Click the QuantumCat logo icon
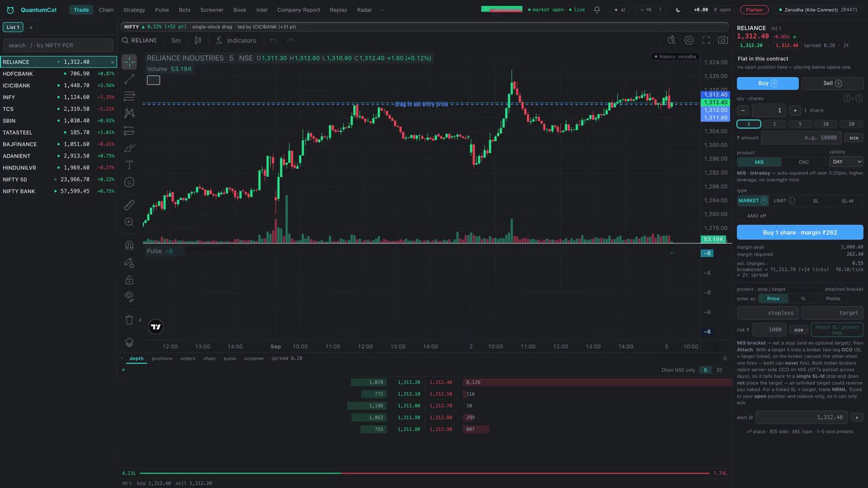 [x=10, y=10]
